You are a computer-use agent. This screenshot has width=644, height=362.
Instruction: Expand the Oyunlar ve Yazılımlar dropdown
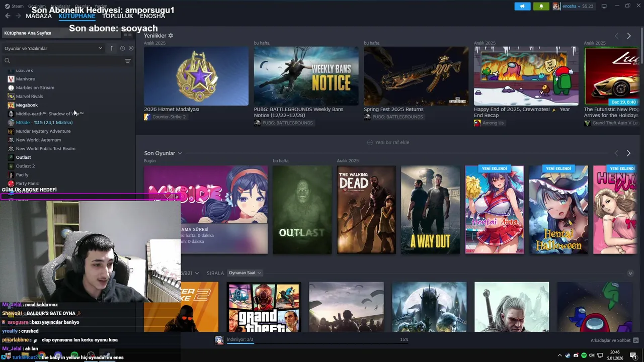53,48
